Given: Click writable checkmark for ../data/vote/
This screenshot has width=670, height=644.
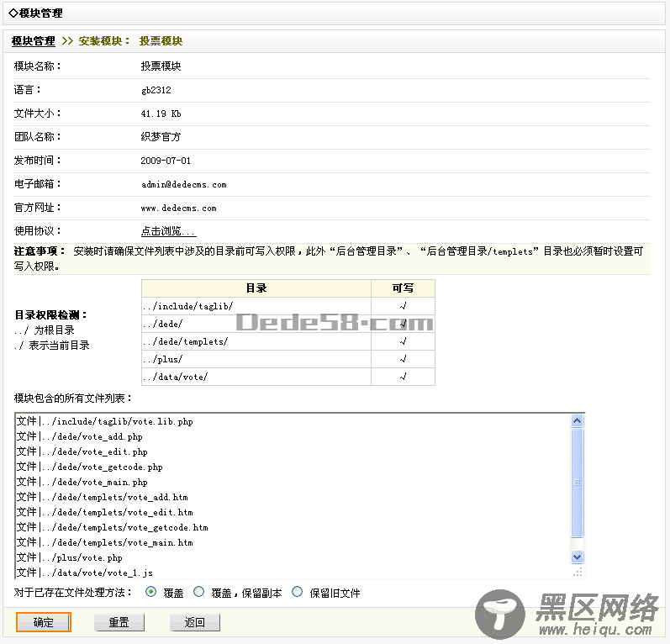Looking at the screenshot, I should click(x=403, y=377).
